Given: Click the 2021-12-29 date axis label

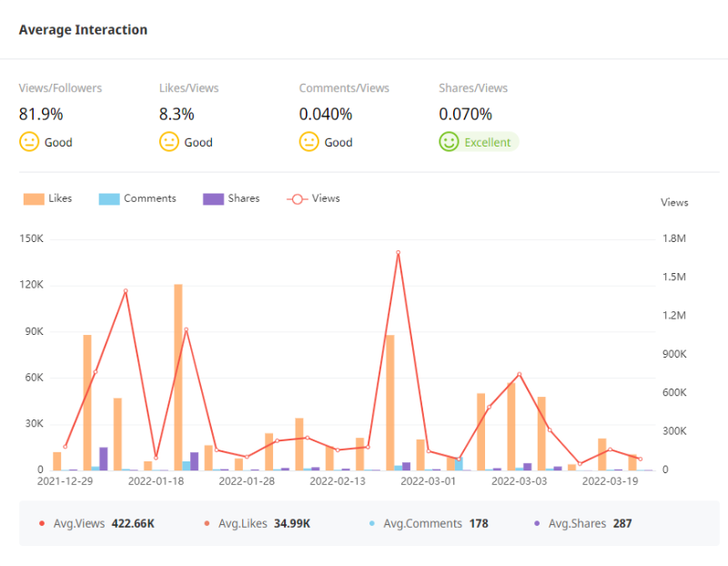Looking at the screenshot, I should [64, 480].
